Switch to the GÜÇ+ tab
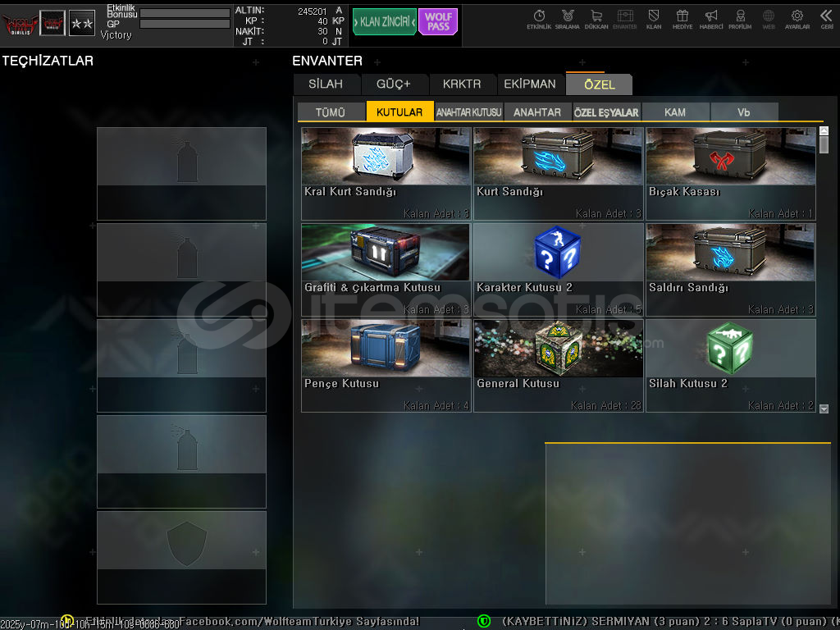 pos(394,84)
